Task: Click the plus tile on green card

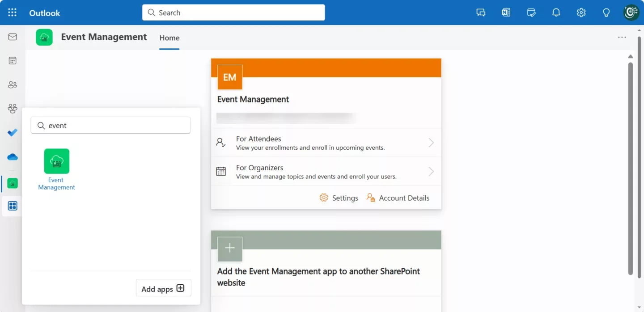Action: [230, 249]
